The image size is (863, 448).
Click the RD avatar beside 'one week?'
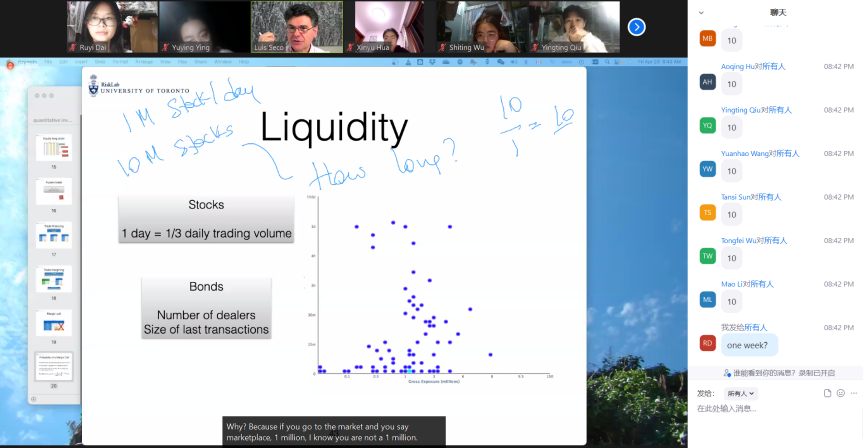tap(708, 343)
